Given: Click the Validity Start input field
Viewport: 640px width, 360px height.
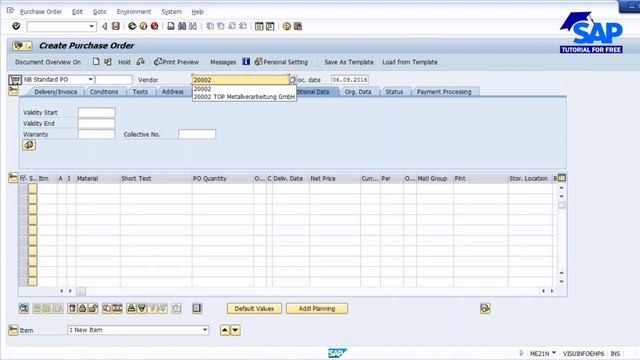Looking at the screenshot, I should click(x=96, y=112).
